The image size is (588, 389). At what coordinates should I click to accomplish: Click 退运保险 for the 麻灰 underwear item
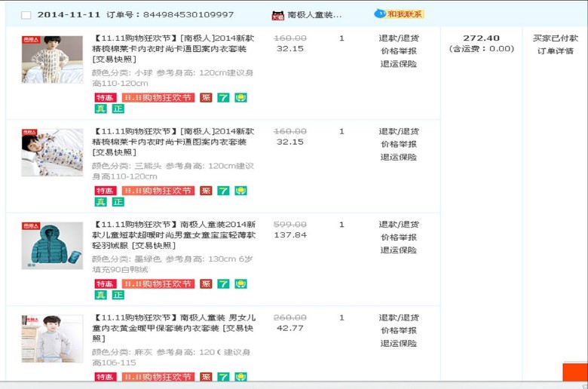pos(399,343)
